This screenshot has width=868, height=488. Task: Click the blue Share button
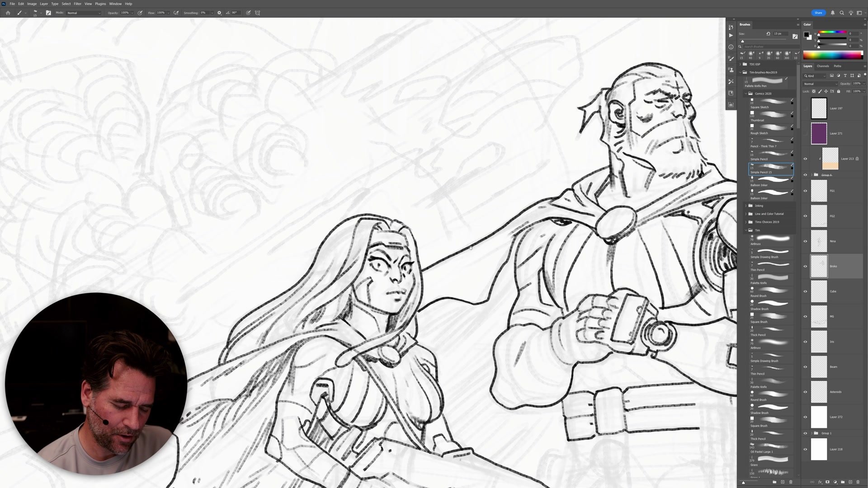coord(818,13)
